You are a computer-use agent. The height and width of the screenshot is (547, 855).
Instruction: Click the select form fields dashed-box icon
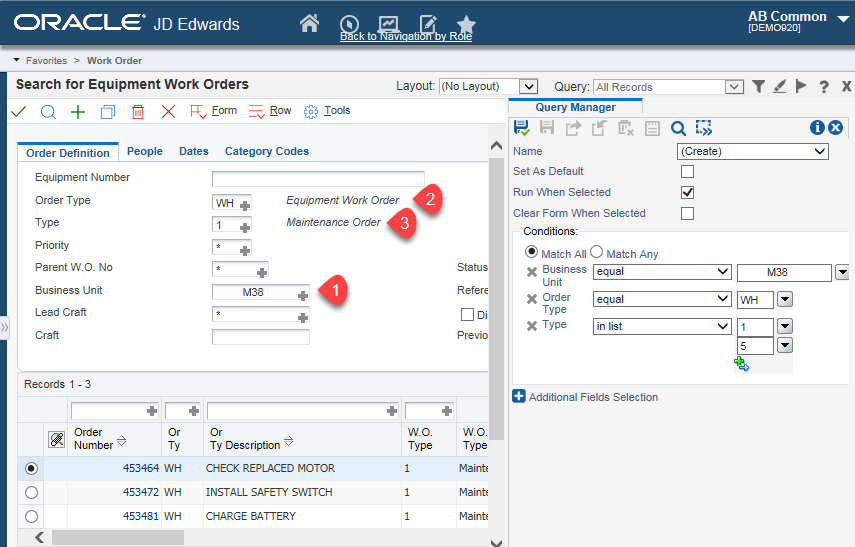click(x=703, y=128)
